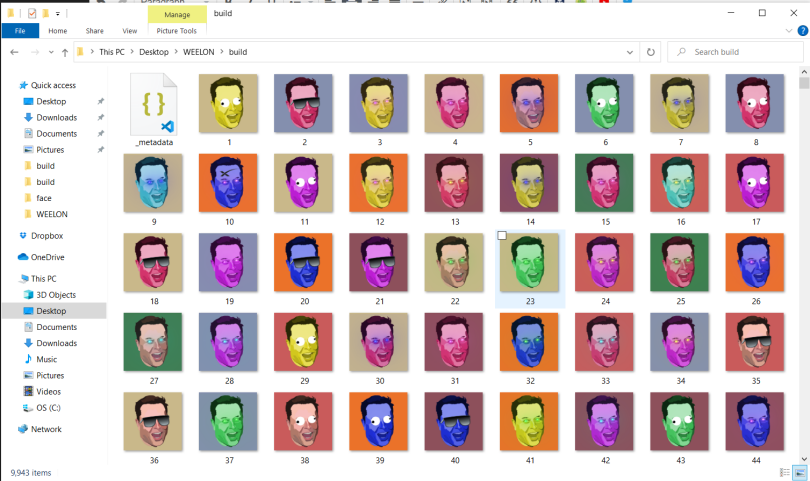Viewport: 810px width, 481px height.
Task: Select image 22 thumbnail with green eyes
Action: (454, 262)
